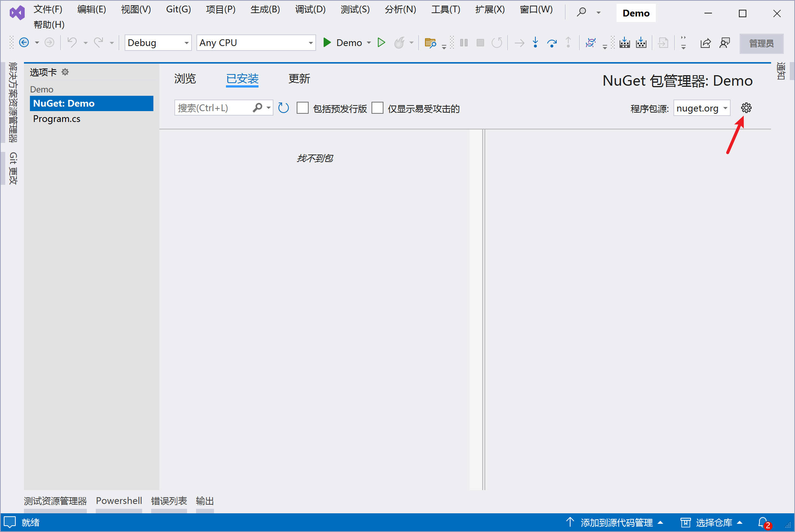
Task: Expand the title bar search dropdown arrow
Action: tap(599, 13)
